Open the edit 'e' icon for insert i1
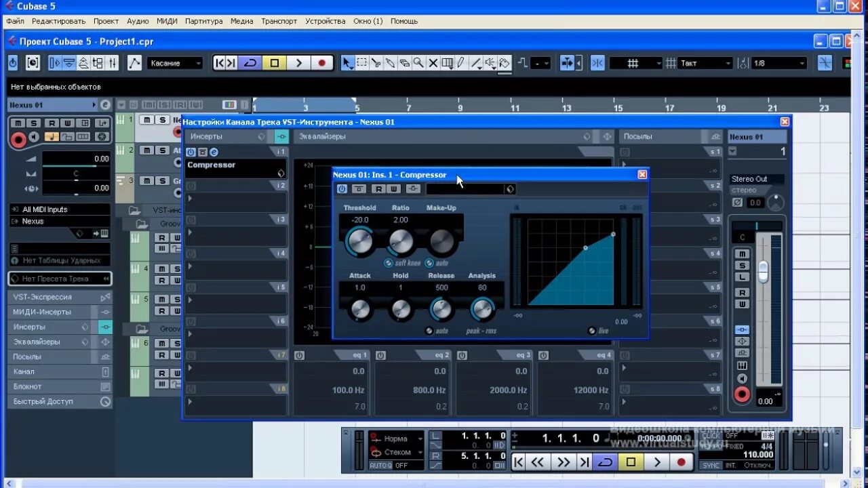Screen dimensions: 868x488 coord(214,152)
